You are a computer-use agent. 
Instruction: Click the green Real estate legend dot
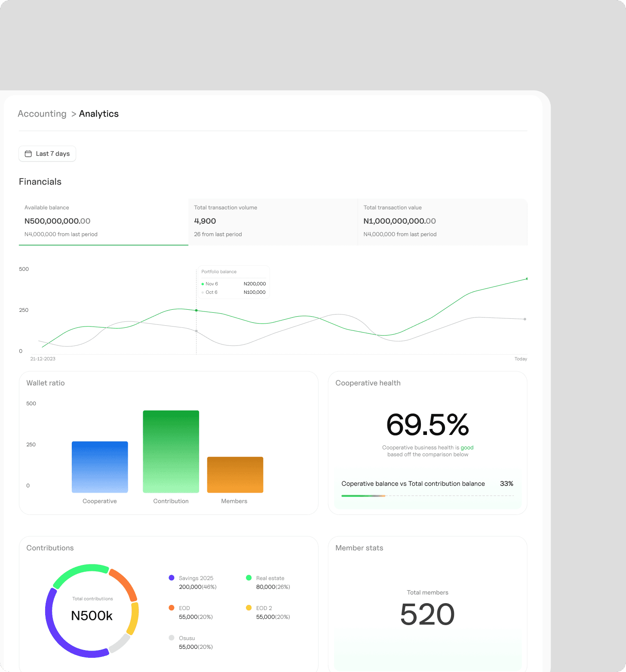[249, 578]
